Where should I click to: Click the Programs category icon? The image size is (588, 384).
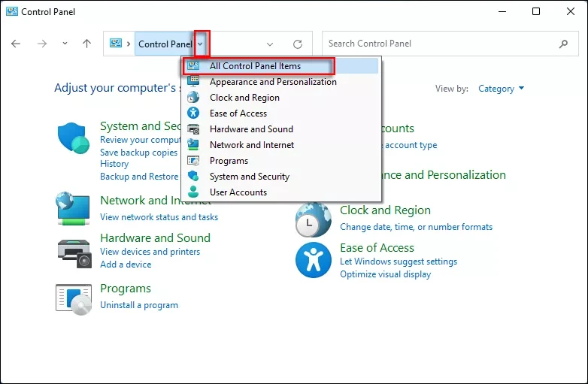pos(73,297)
